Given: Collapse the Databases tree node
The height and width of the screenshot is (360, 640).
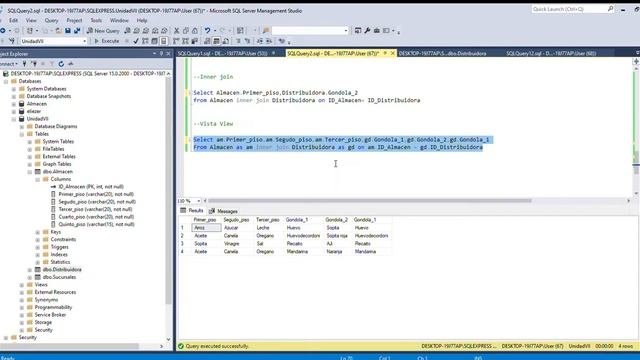Looking at the screenshot, I should click(x=6, y=81).
